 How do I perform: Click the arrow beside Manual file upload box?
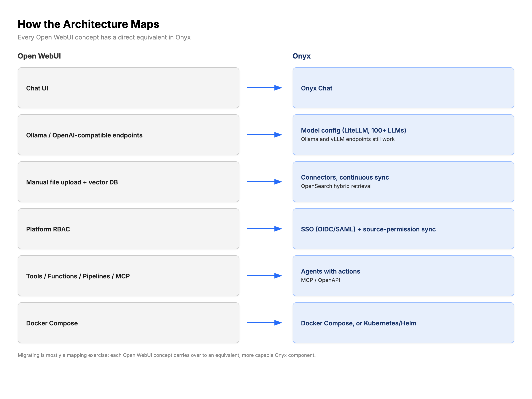coord(264,182)
